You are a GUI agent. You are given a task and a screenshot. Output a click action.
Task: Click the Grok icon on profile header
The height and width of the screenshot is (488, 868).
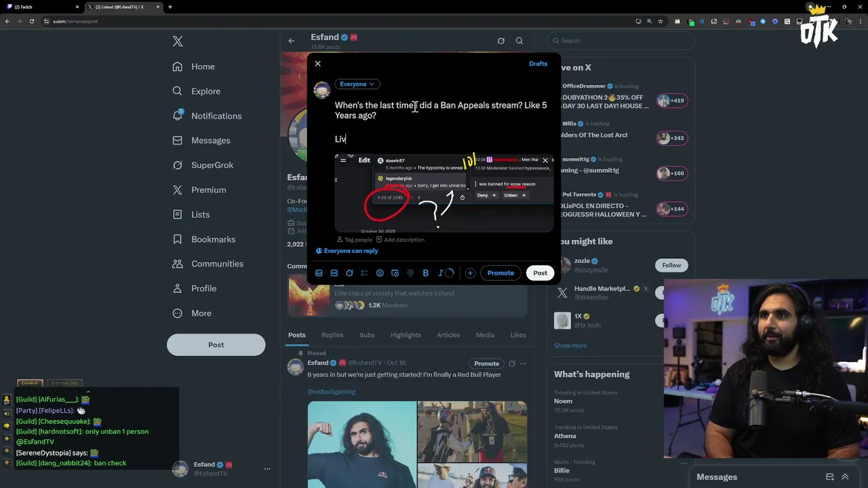coord(501,41)
